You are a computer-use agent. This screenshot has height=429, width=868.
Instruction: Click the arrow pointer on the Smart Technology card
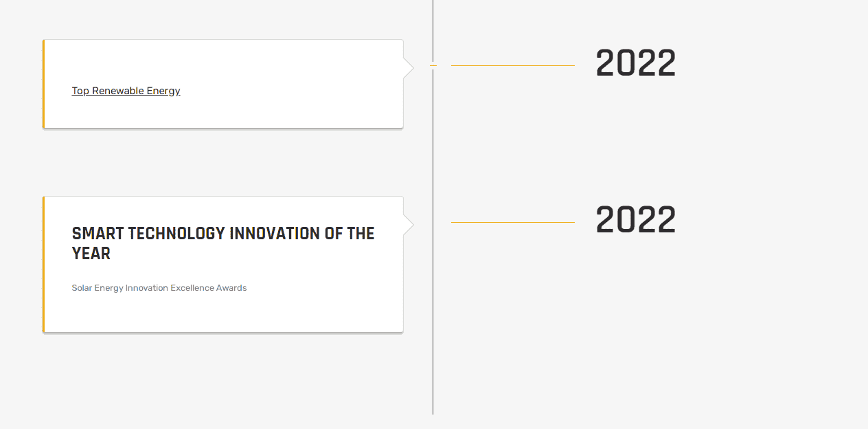(409, 225)
